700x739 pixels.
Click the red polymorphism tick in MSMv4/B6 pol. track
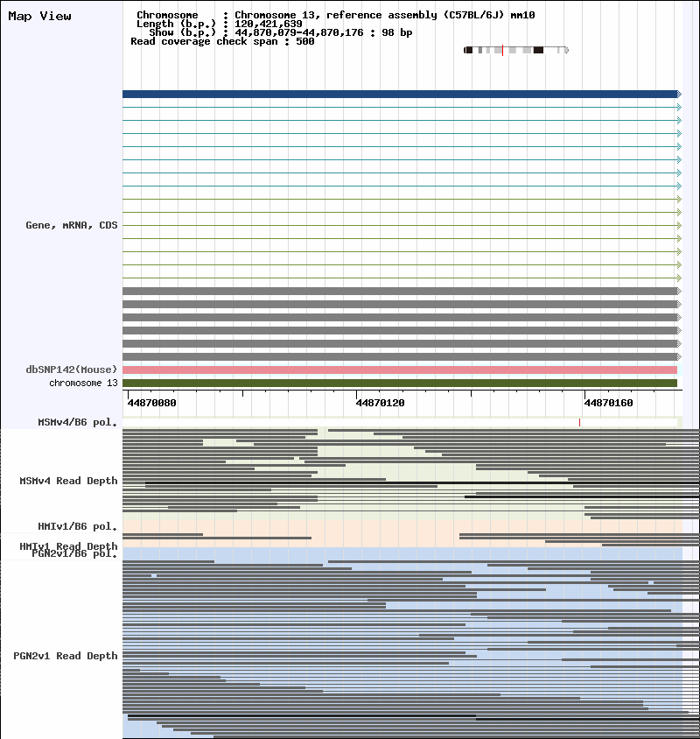579,422
